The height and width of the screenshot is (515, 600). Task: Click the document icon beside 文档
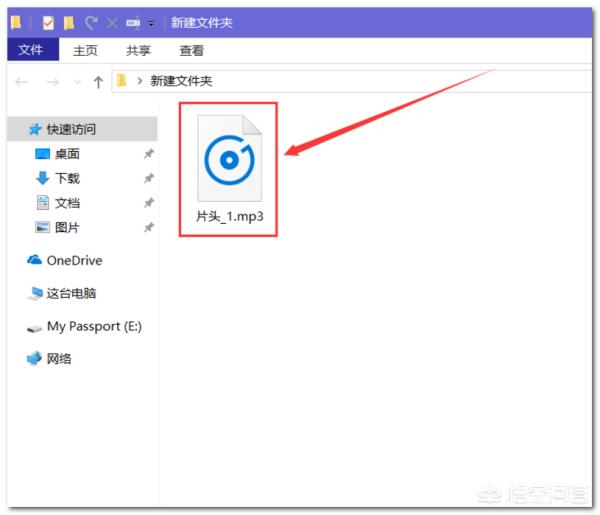[42, 203]
